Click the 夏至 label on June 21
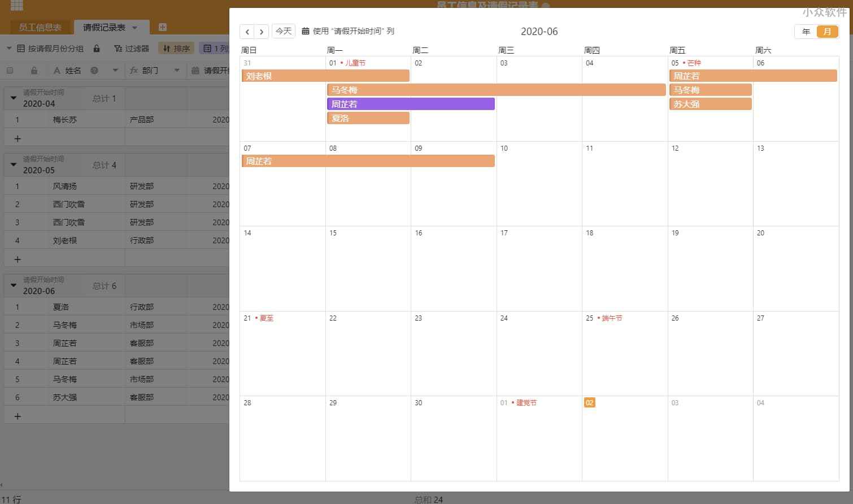This screenshot has width=853, height=504. (267, 318)
